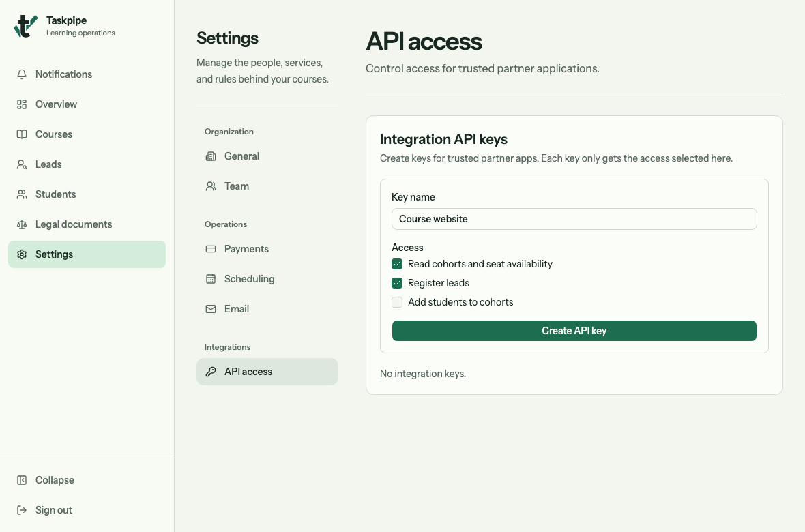805x532 pixels.
Task: Click the Settings gear icon
Action: tap(22, 254)
